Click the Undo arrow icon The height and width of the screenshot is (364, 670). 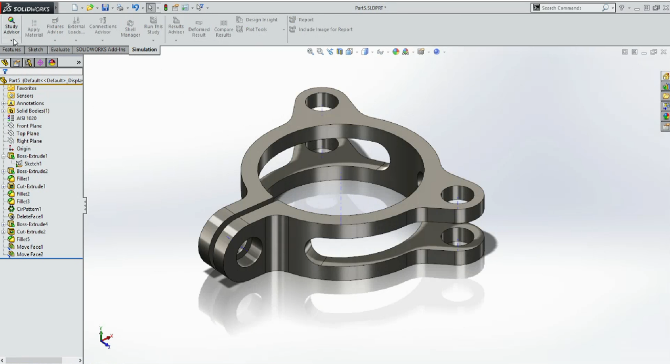pyautogui.click(x=135, y=7)
